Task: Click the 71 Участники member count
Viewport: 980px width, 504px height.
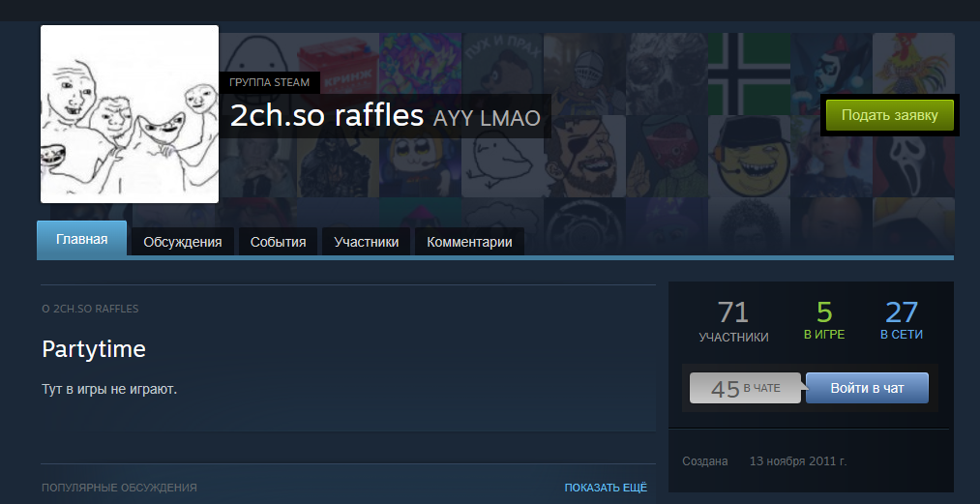Action: click(x=733, y=321)
